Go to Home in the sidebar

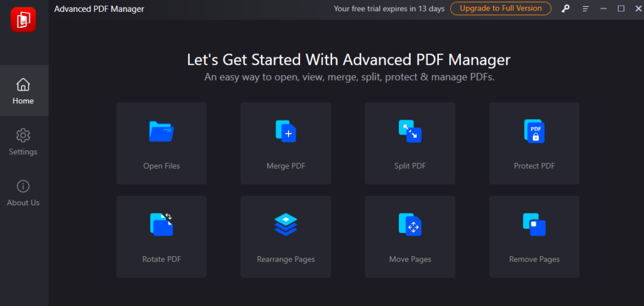pos(23,91)
